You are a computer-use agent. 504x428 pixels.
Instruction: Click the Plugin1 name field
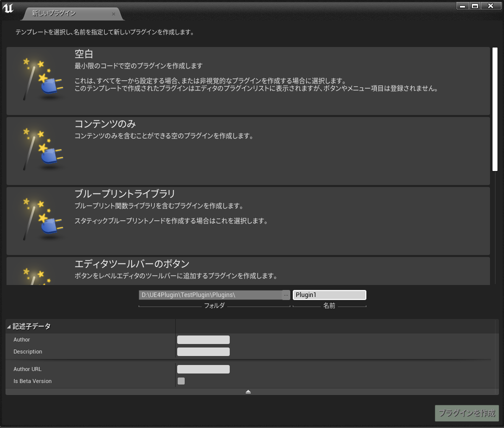coord(329,294)
